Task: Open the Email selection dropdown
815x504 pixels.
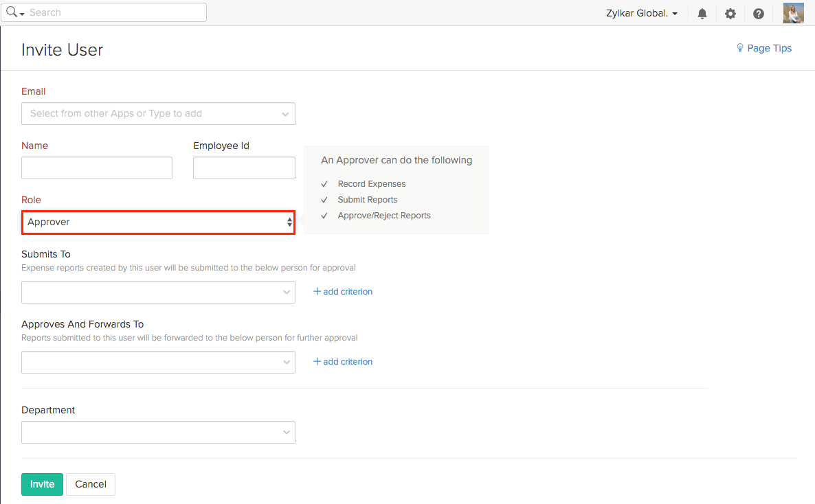Action: [158, 114]
